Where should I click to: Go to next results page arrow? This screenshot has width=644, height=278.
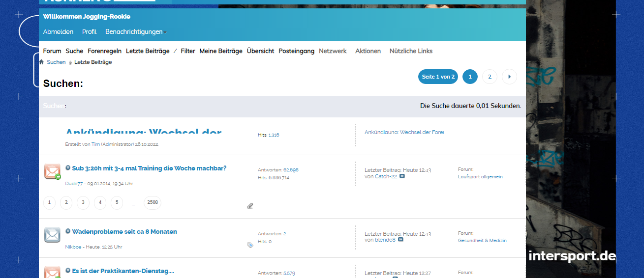click(509, 77)
